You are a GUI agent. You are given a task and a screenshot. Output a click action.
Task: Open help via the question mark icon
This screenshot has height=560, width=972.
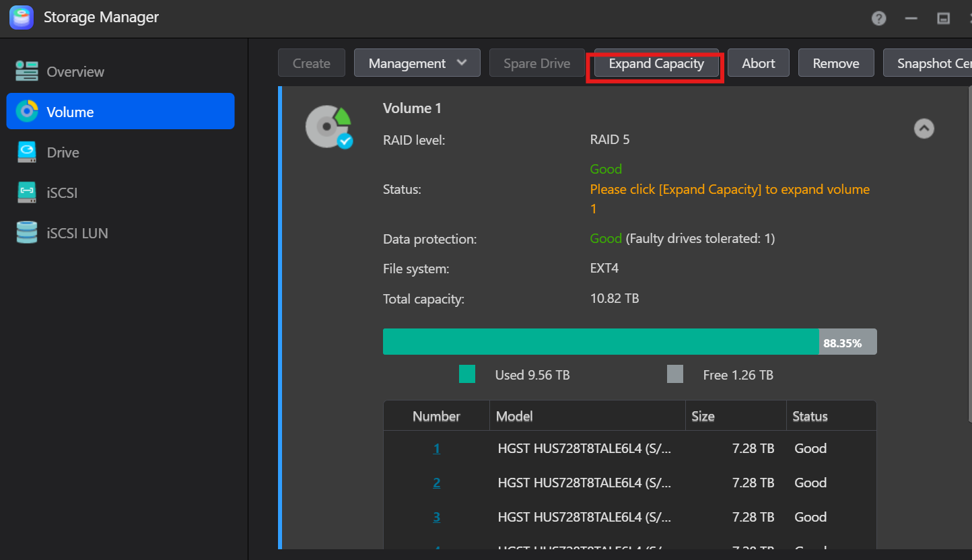[x=878, y=18]
